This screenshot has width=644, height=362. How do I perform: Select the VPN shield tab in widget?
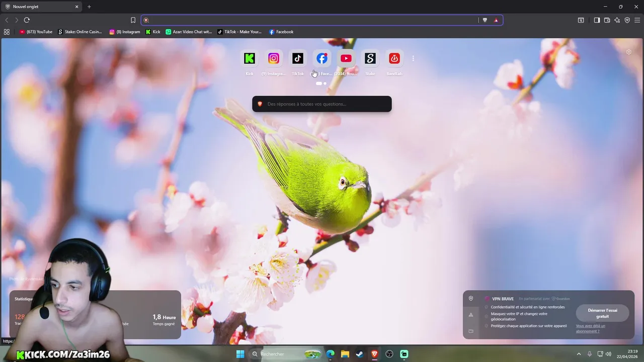[x=471, y=298]
